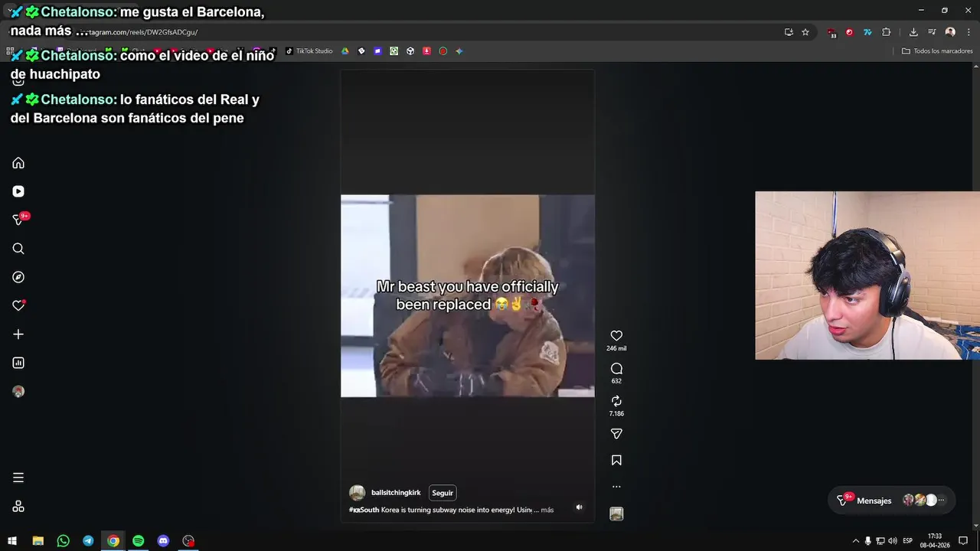
Task: Create a new post with plus icon
Action: coord(18,334)
